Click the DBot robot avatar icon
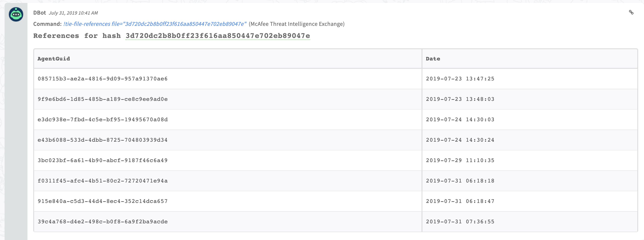Screen dimensions: 644x240 pyautogui.click(x=16, y=14)
